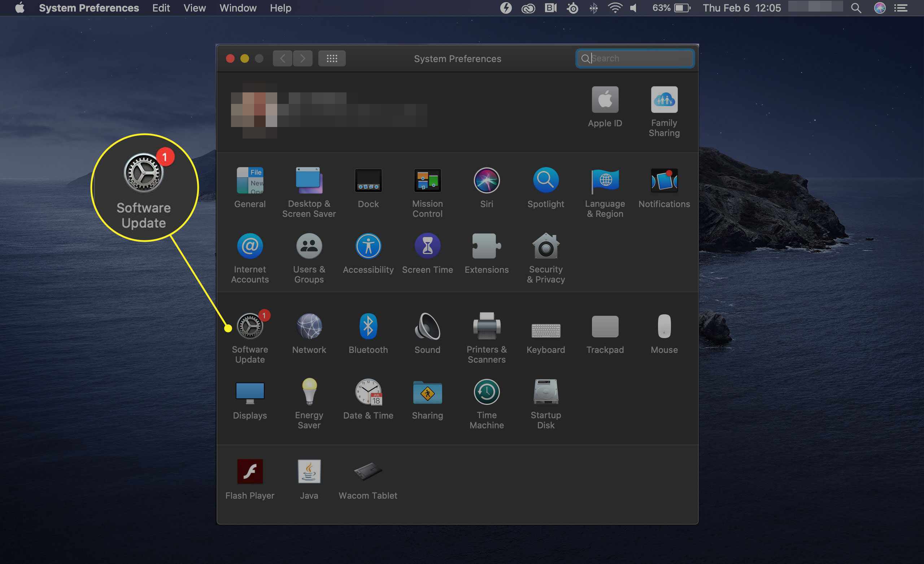Open Desktop & Screen Saver preferences
The width and height of the screenshot is (924, 564).
pyautogui.click(x=309, y=180)
